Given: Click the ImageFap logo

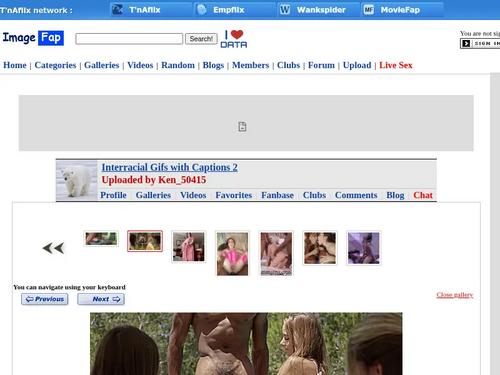Looking at the screenshot, I should pos(33,38).
